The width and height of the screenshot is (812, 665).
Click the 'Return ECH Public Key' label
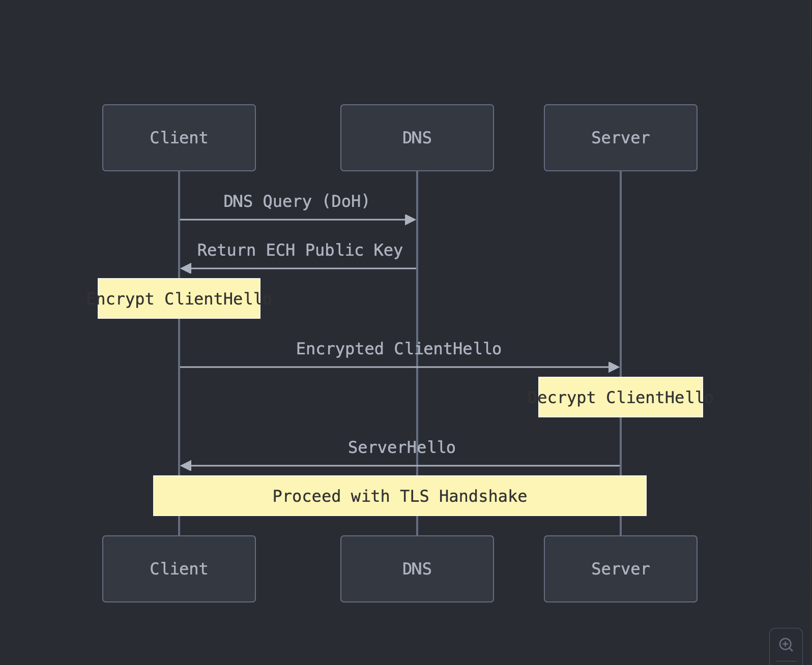300,250
